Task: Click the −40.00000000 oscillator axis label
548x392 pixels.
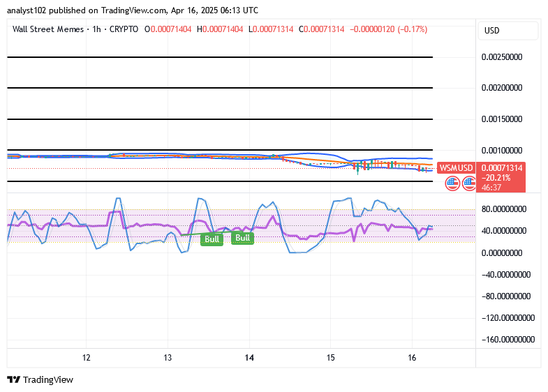Action: [506, 275]
